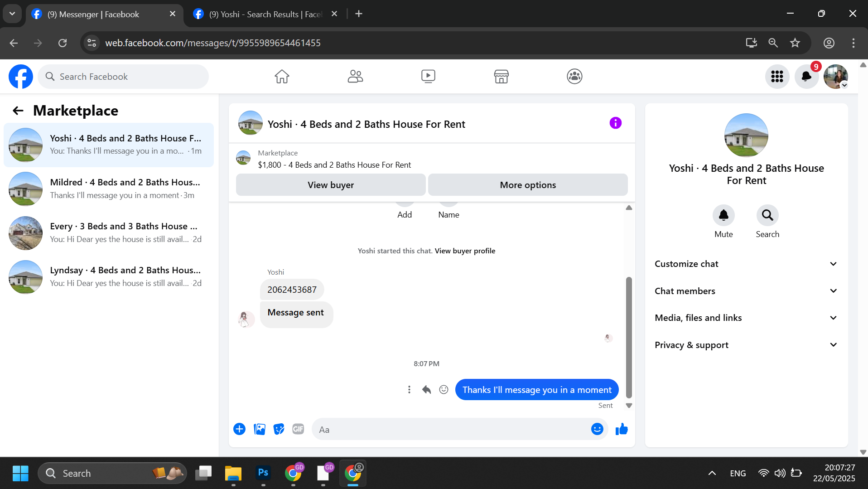Click the Windows taskbar Search box

pos(112,473)
